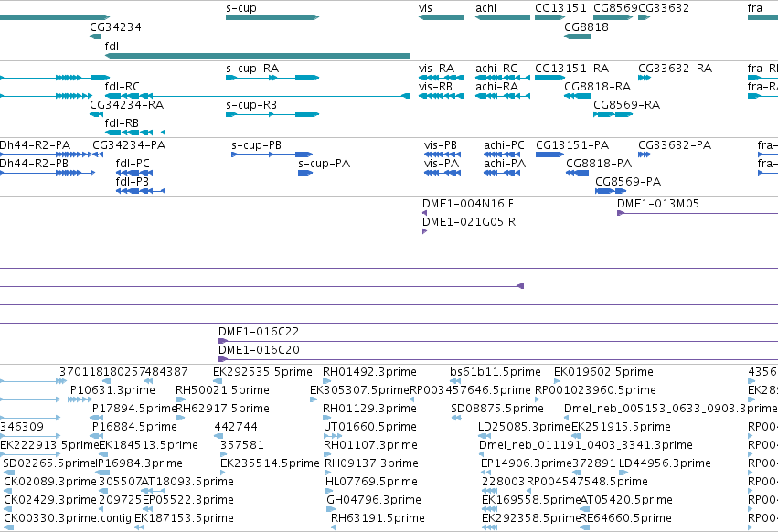The image size is (778, 532).
Task: Click the CG8818 gene label
Action: 586,27
